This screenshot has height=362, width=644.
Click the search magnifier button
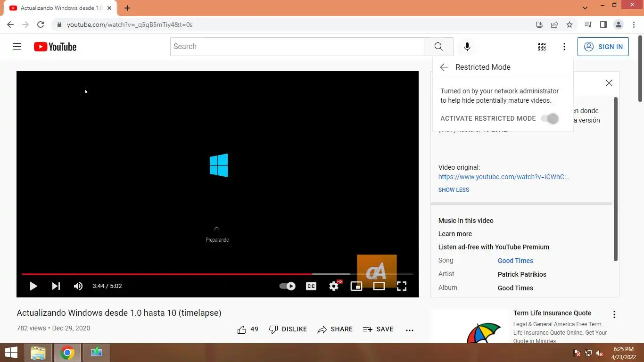tap(439, 47)
